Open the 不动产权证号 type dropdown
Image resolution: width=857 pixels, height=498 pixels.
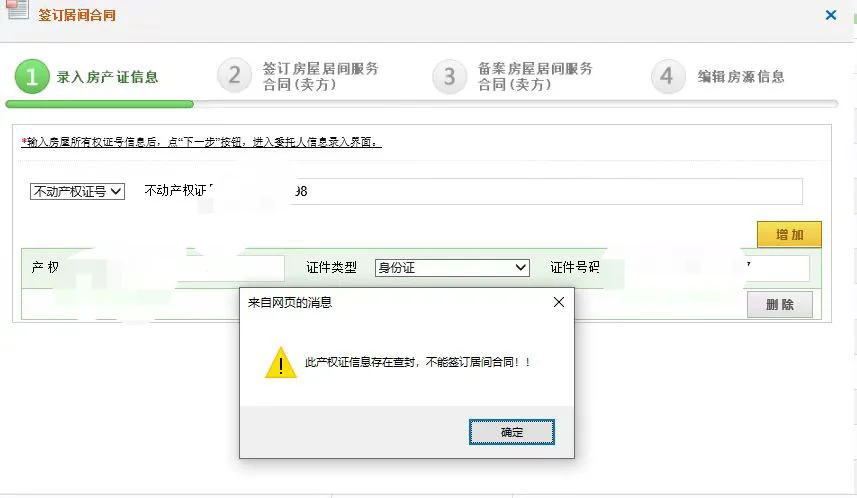click(x=77, y=191)
